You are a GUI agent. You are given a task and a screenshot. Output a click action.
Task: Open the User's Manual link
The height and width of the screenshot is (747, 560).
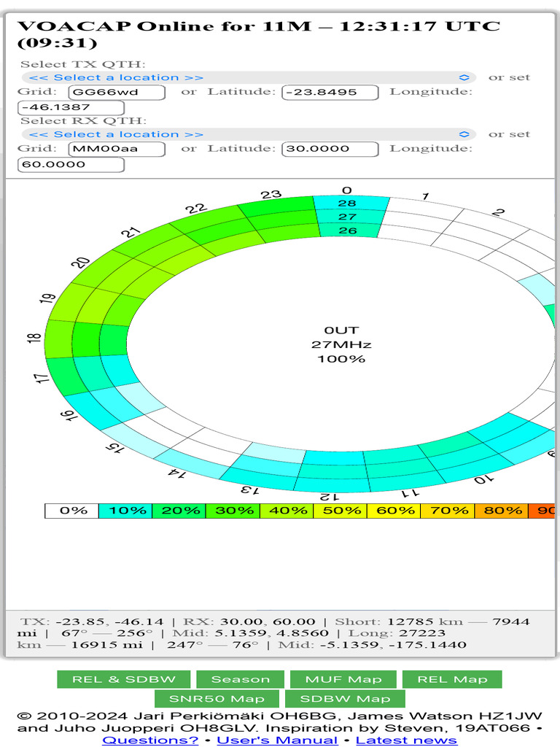[277, 740]
